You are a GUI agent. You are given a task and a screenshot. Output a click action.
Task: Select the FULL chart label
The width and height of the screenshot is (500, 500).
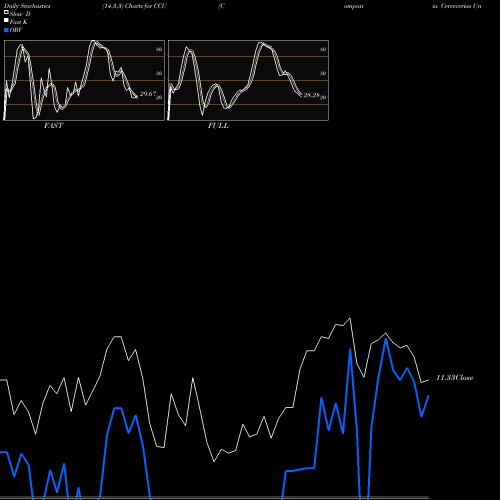218,126
